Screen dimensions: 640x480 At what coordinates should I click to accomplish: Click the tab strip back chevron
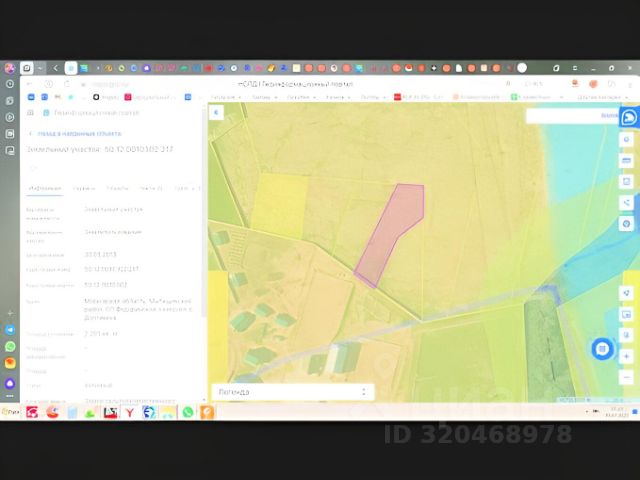pyautogui.click(x=56, y=68)
